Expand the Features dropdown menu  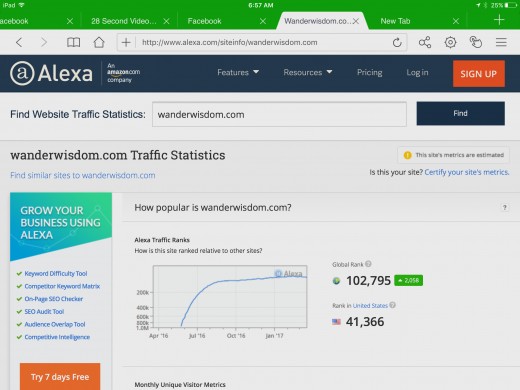[x=238, y=72]
